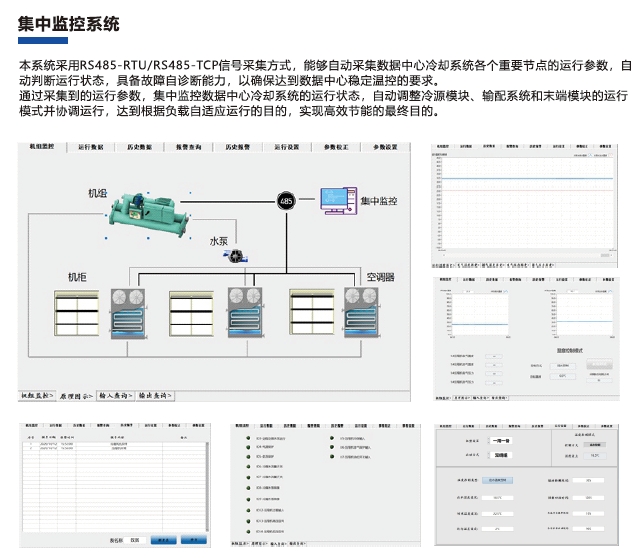Select the 集中监控 computer icon
The height and width of the screenshot is (558, 643).
[338, 201]
